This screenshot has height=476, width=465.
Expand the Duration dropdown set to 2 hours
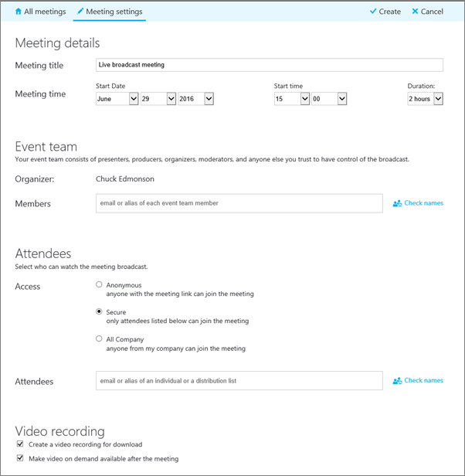[x=425, y=99]
